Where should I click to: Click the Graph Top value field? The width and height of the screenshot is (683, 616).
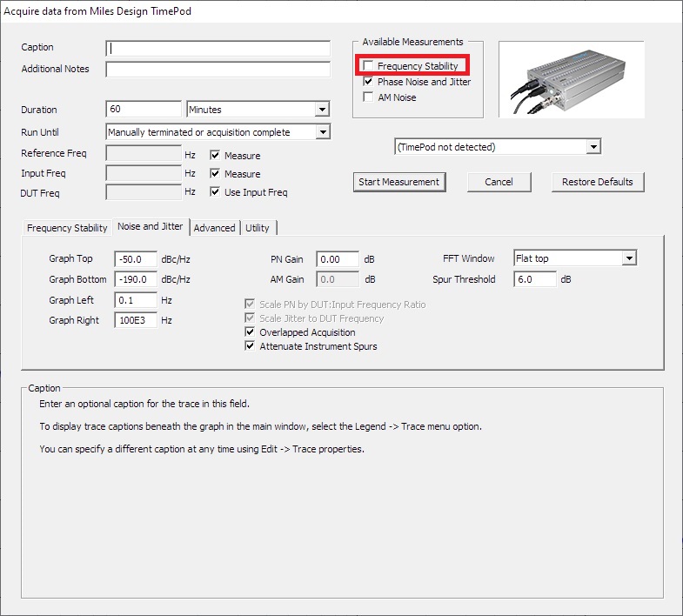coord(136,259)
